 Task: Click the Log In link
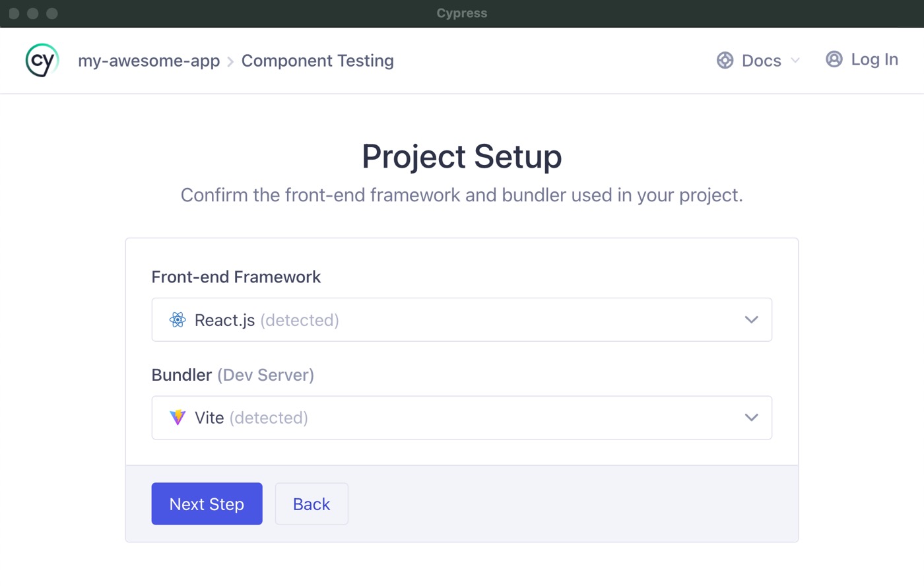(876, 59)
